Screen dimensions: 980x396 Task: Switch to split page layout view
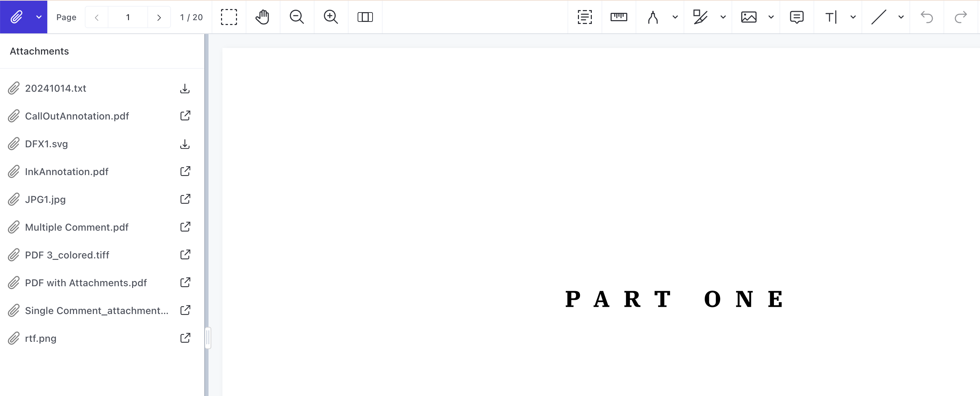coord(365,17)
